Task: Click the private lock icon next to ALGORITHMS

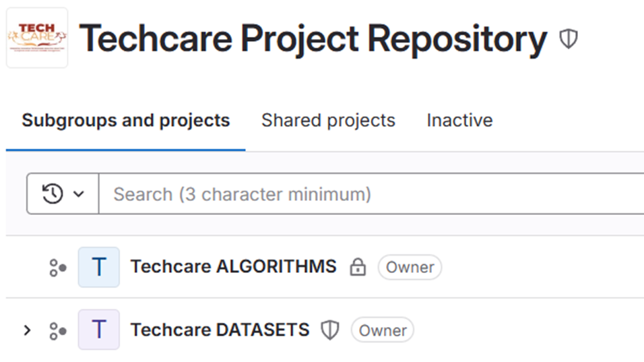Action: point(358,268)
